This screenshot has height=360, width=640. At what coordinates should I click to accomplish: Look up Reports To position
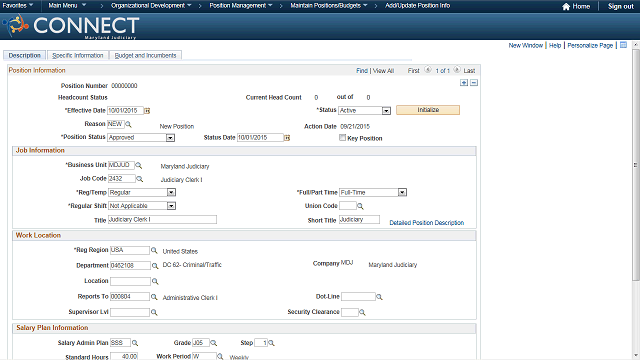154,297
